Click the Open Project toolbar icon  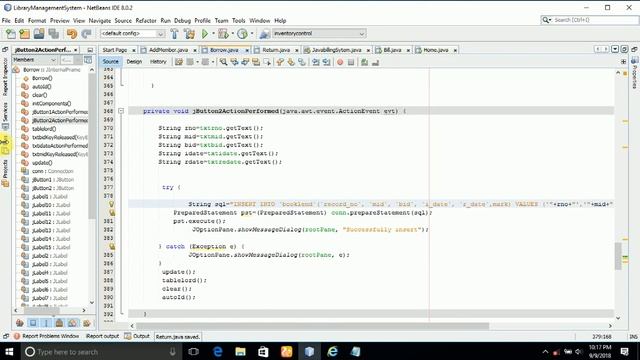tap(39, 33)
